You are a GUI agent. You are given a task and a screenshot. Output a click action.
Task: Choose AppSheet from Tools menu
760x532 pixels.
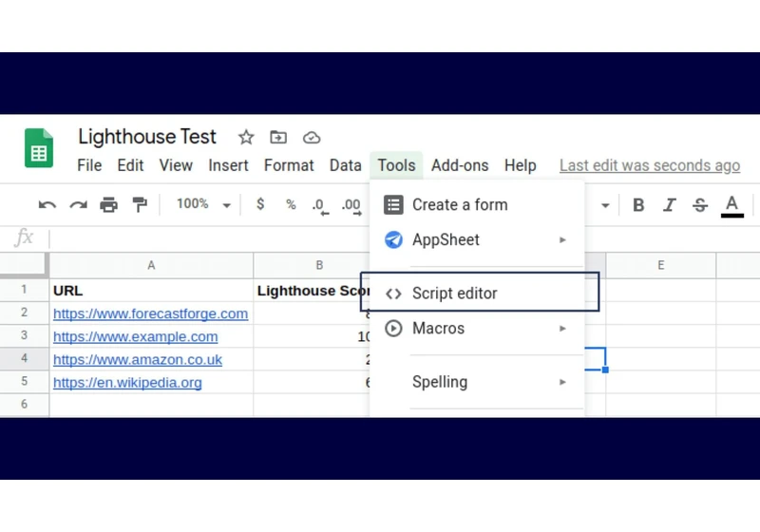point(477,239)
